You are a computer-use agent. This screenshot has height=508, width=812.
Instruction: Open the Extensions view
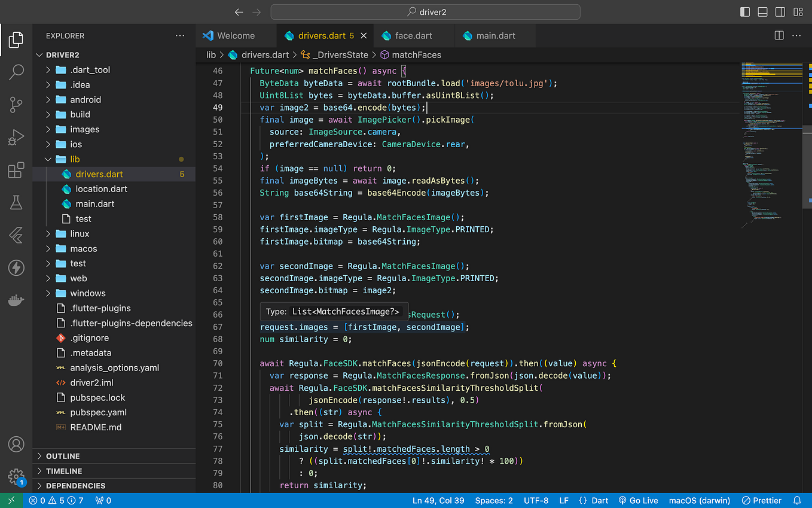(x=16, y=171)
